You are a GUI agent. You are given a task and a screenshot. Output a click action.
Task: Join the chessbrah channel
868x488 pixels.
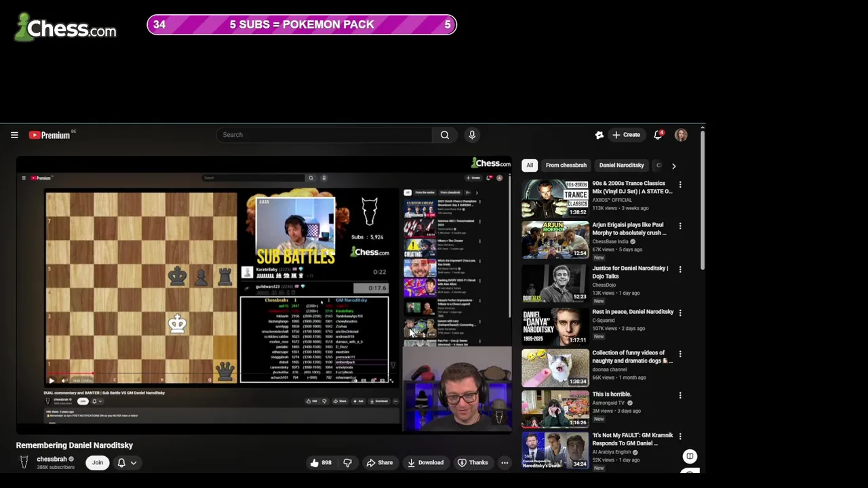(x=98, y=463)
